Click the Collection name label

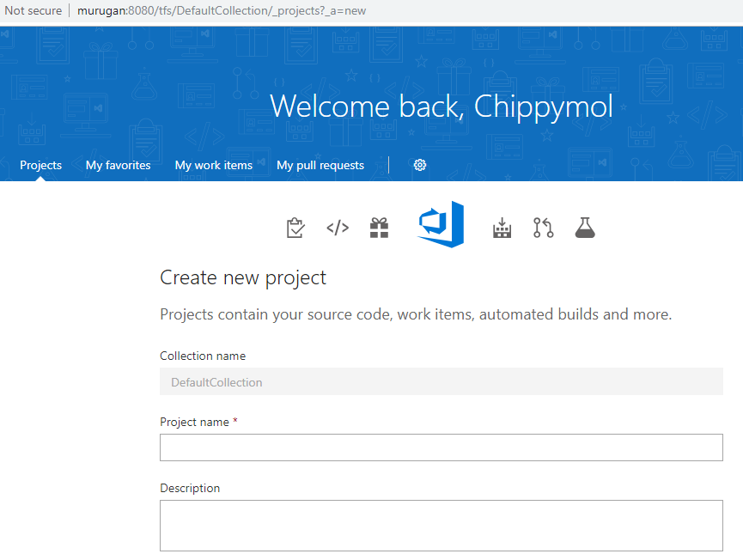coord(203,356)
